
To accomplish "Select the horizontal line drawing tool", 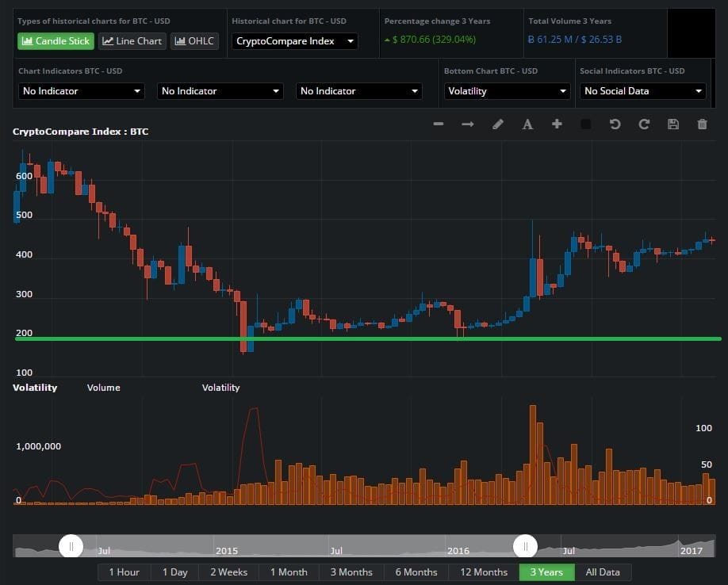I will click(x=438, y=124).
